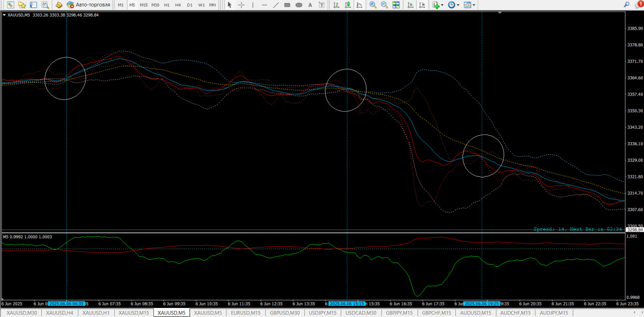The height and width of the screenshot is (317, 644).
Task: Expand the Periods dropdown arrow
Action: [x=458, y=5]
